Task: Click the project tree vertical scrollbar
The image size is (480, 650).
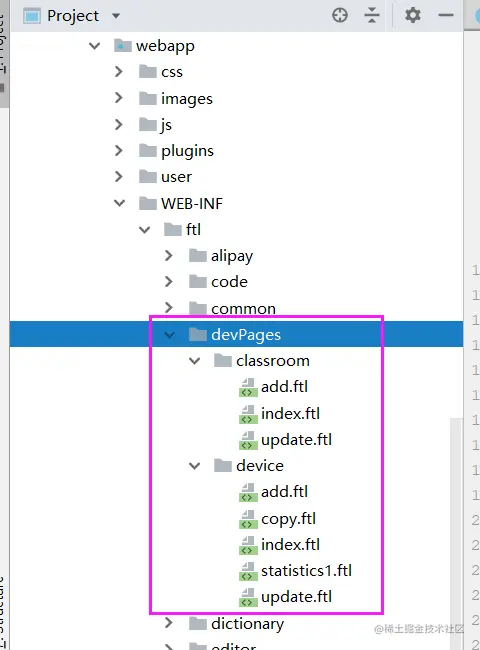Action: [x=456, y=534]
